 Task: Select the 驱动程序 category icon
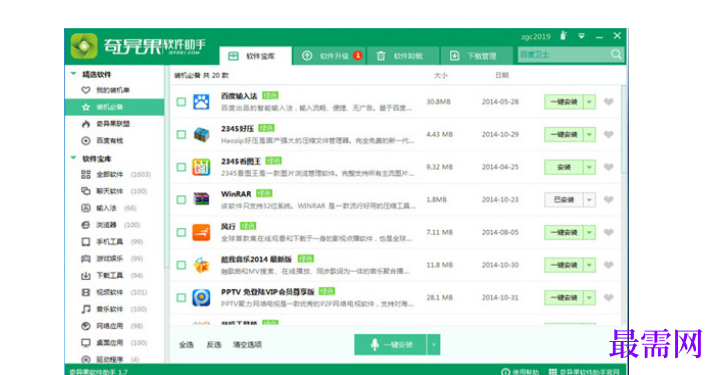click(86, 359)
